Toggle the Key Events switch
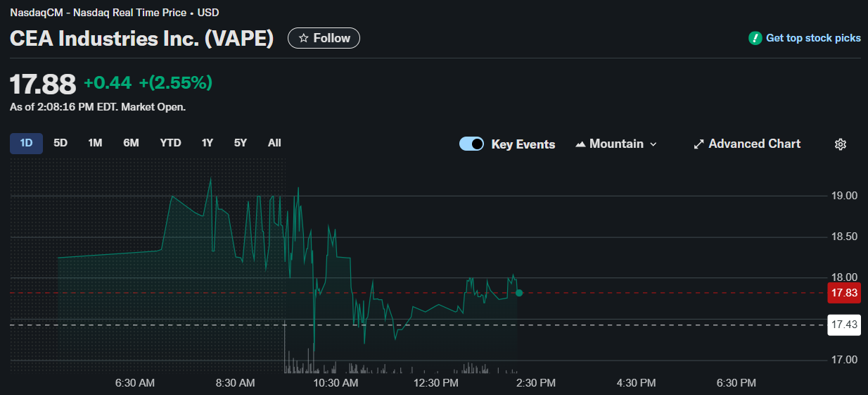The height and width of the screenshot is (395, 868). [x=471, y=144]
